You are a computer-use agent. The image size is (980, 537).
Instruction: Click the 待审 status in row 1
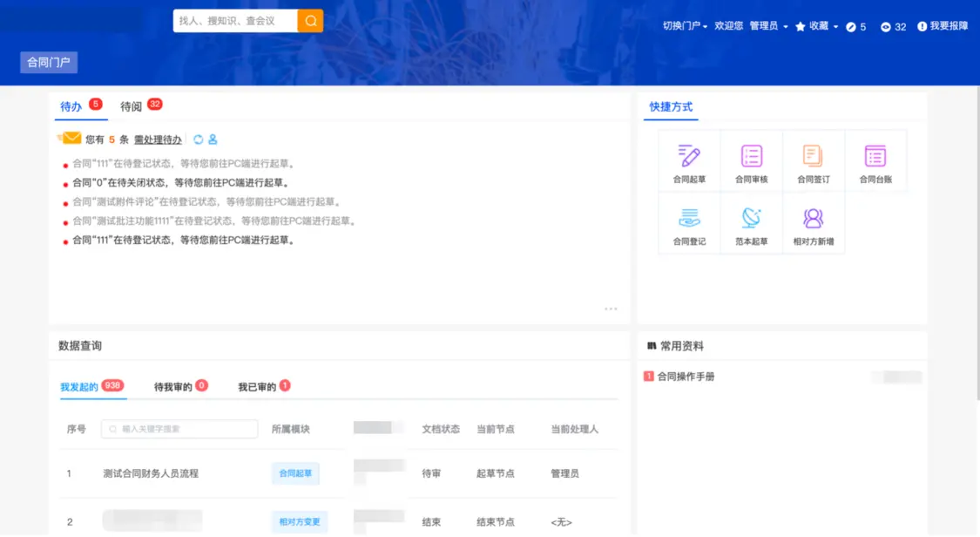[431, 473]
